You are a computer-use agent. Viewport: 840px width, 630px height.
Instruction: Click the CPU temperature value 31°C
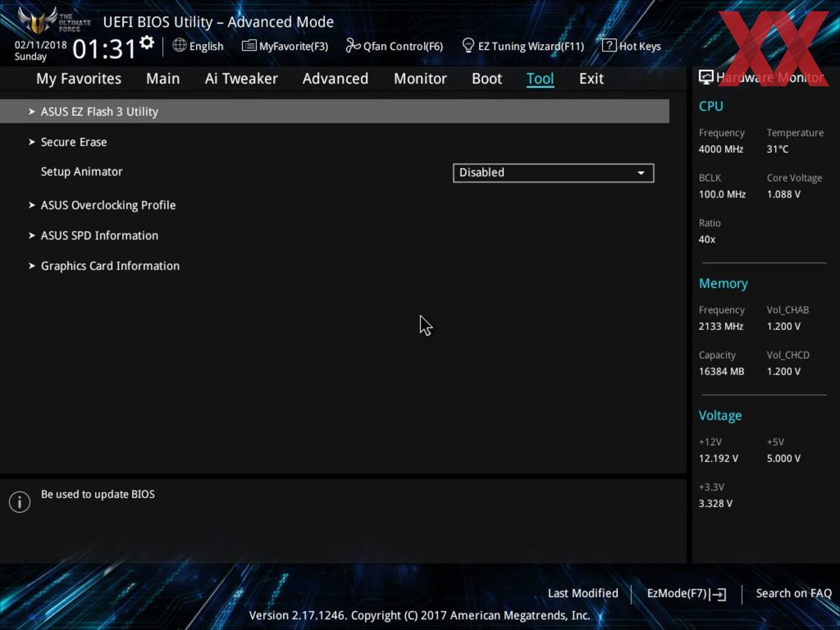[x=778, y=149]
